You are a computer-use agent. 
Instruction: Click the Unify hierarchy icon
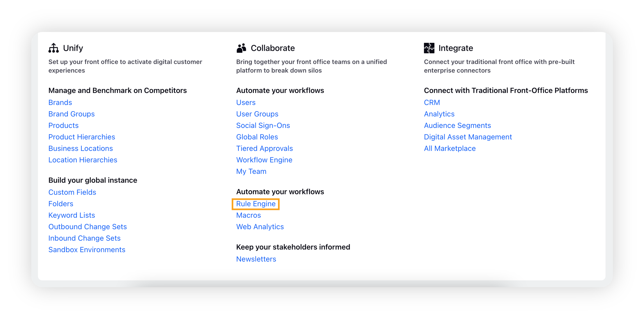pos(54,48)
